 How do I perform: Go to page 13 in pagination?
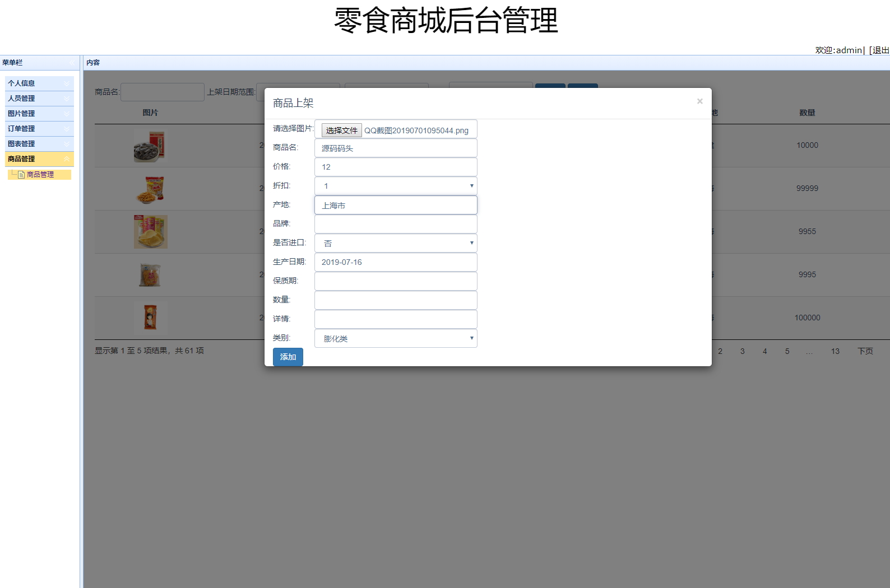tap(836, 351)
